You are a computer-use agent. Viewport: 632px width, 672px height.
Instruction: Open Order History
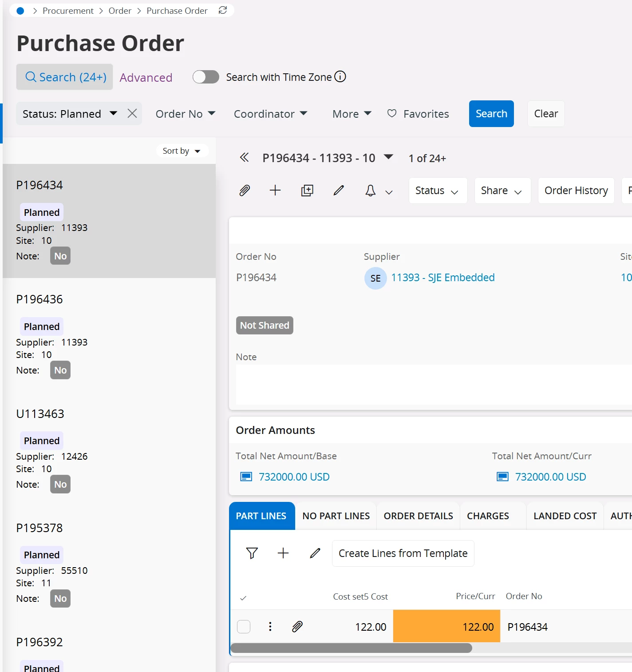(576, 191)
